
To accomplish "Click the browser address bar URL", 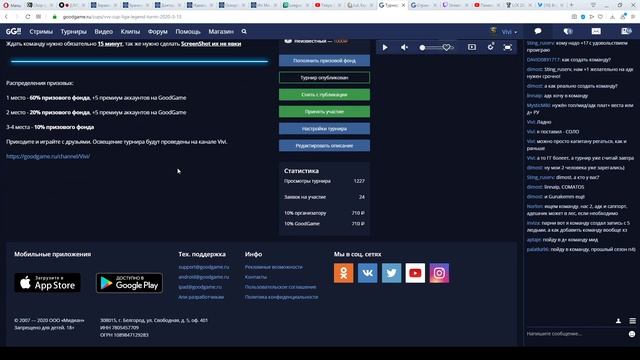I will pyautogui.click(x=122, y=17).
